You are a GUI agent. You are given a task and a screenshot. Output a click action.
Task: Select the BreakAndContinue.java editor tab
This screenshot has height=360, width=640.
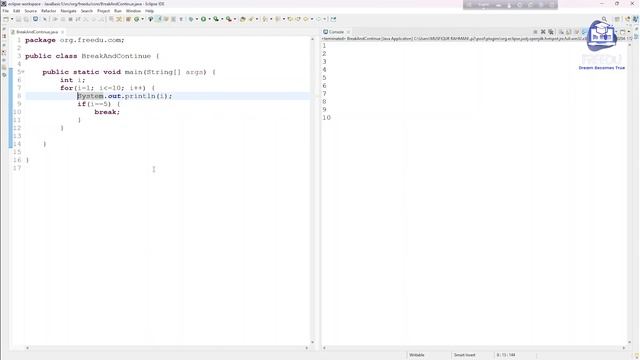click(x=37, y=32)
